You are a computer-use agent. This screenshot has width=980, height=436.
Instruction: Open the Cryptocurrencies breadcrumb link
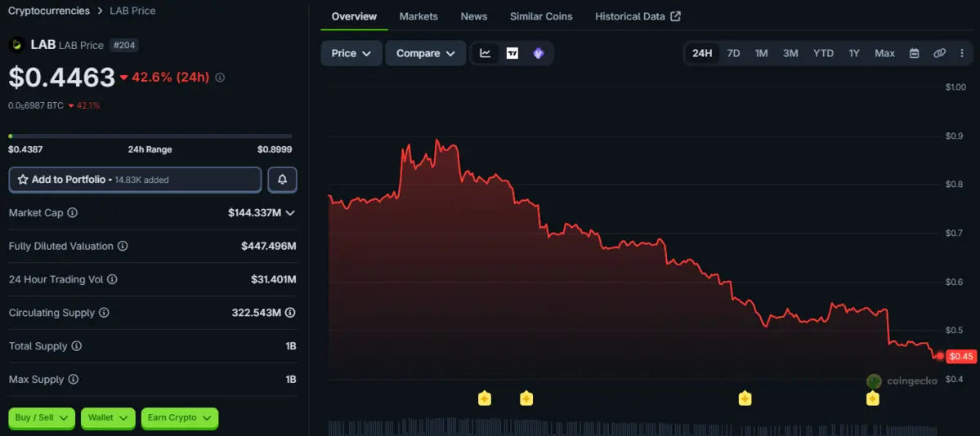(x=49, y=11)
